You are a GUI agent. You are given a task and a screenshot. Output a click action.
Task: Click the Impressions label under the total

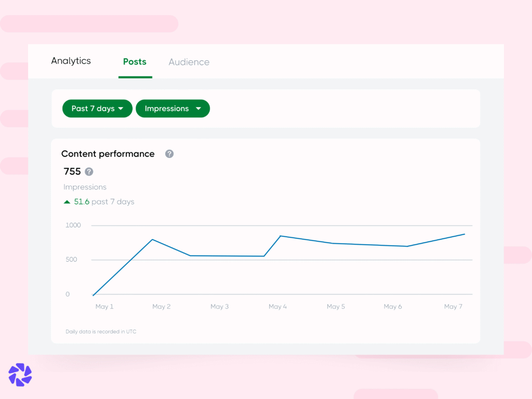click(x=85, y=187)
